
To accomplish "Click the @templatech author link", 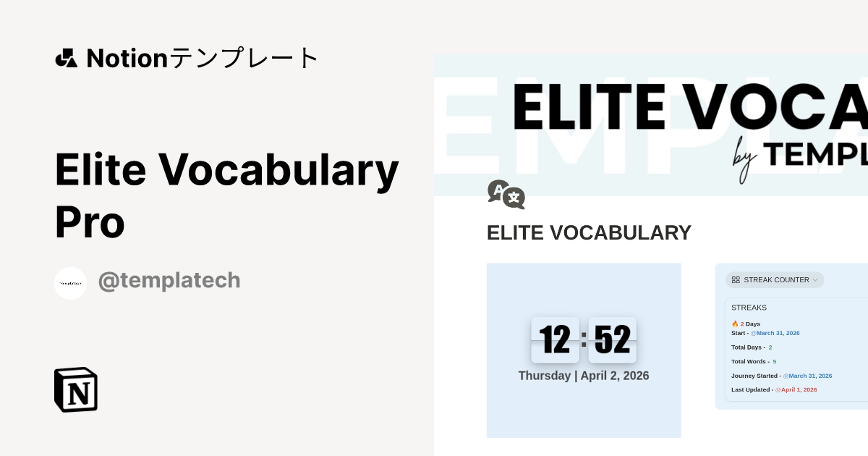I will tap(169, 280).
